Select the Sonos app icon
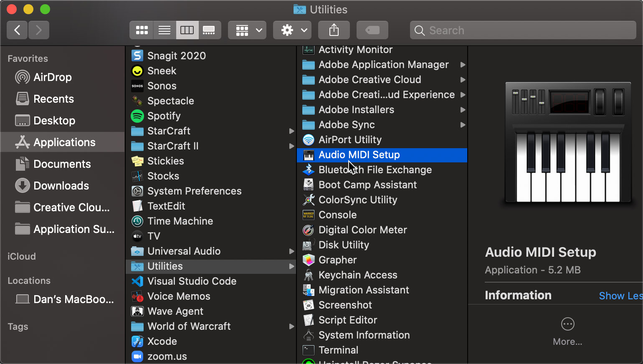This screenshot has width=643, height=364. pyautogui.click(x=137, y=86)
